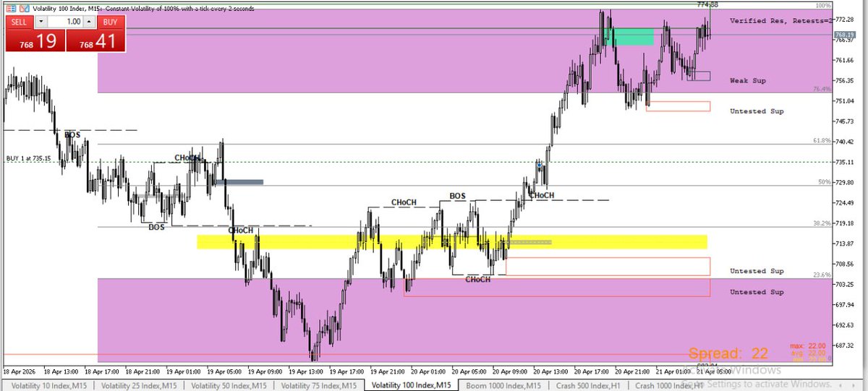The image size is (868, 391).
Task: Click the orange 'Spread: 22' text
Action: click(x=728, y=353)
